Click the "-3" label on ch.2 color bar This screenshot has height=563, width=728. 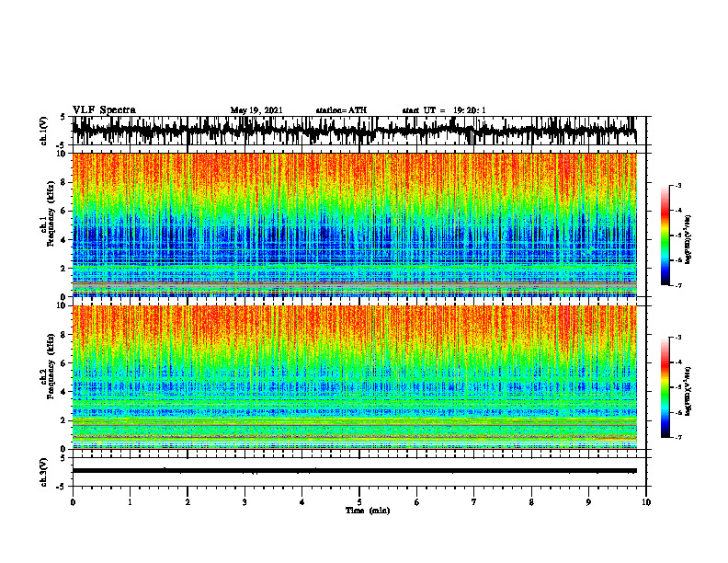point(678,338)
